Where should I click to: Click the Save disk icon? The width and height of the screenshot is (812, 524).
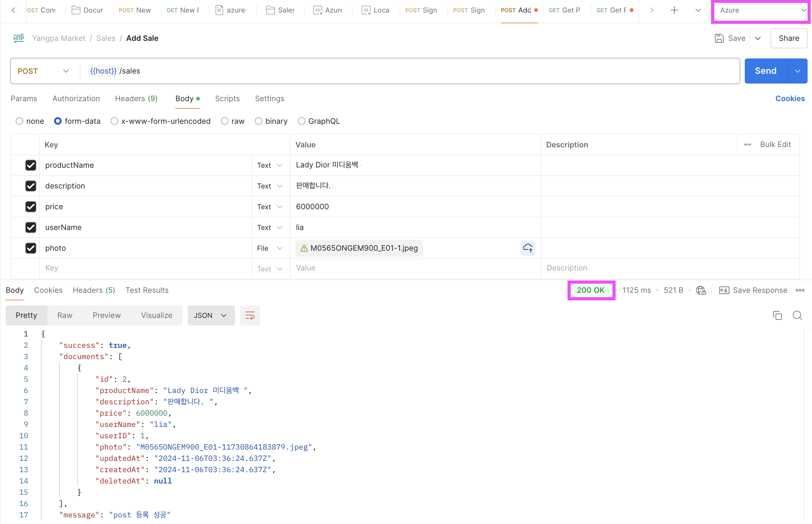pyautogui.click(x=719, y=38)
